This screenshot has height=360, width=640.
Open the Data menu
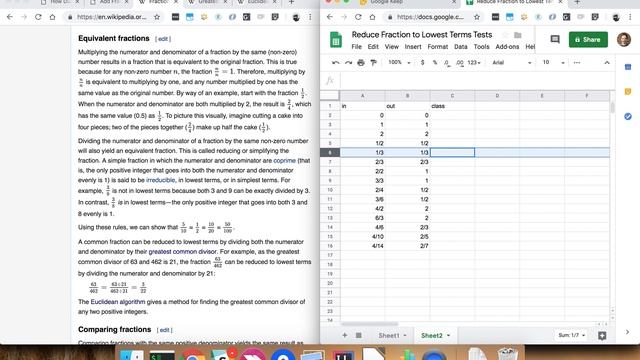coord(461,47)
